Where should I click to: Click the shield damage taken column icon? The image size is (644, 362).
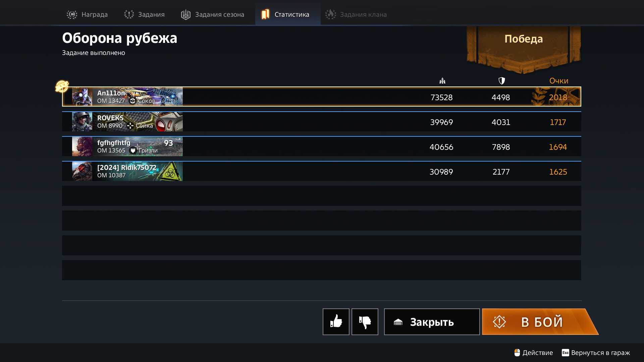[501, 81]
